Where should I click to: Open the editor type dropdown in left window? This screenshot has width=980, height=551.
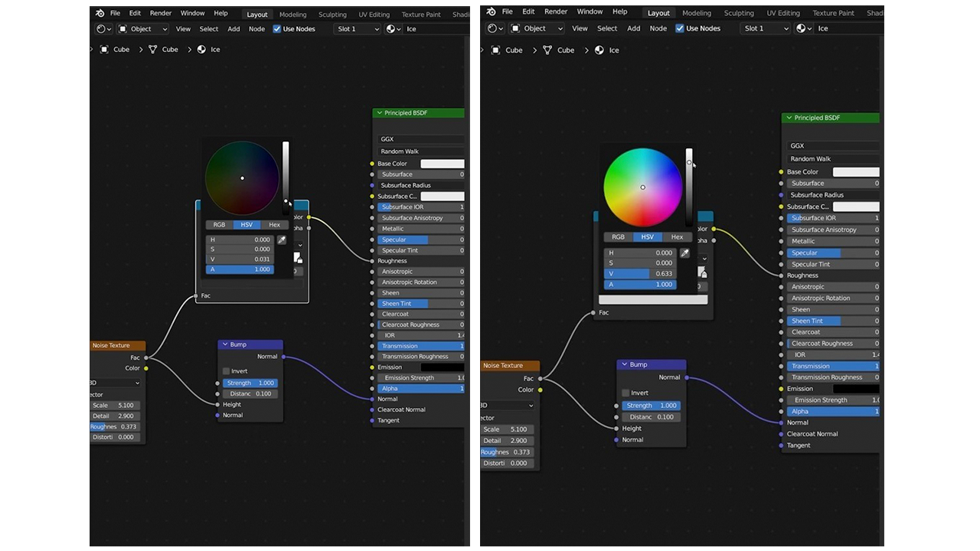tap(103, 29)
